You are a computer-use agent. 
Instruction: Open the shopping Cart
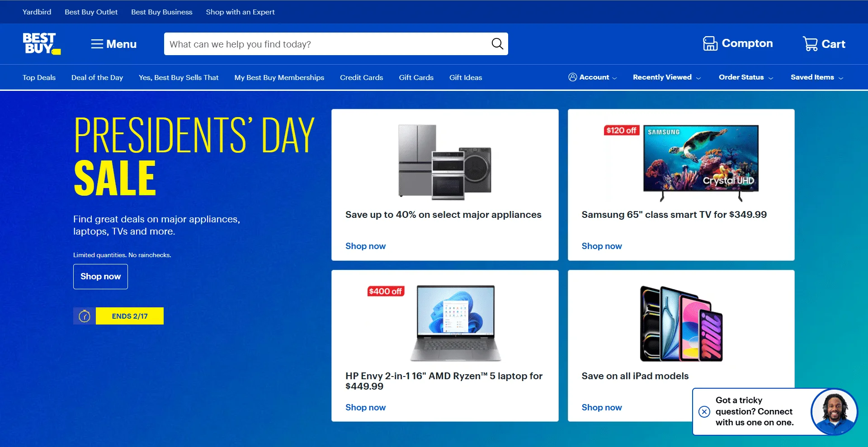coord(824,44)
